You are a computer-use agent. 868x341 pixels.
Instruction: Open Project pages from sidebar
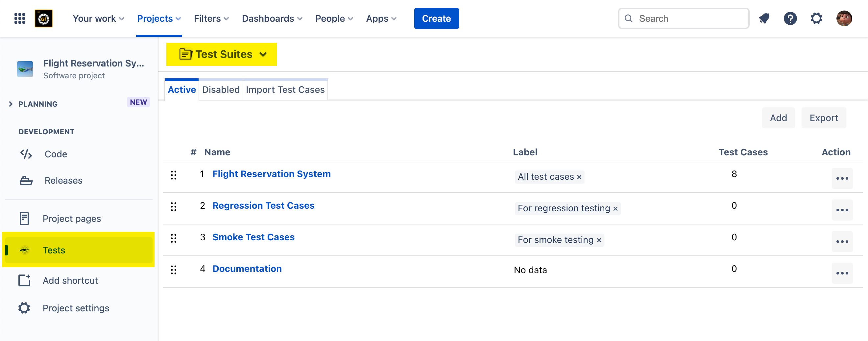(71, 219)
